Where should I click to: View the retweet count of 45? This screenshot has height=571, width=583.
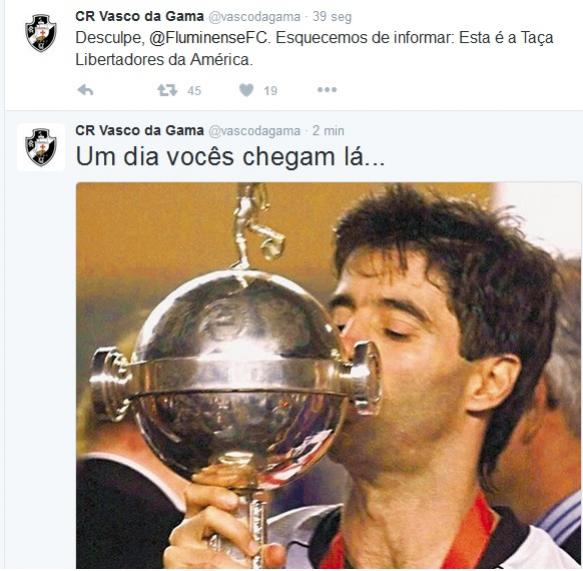point(194,90)
